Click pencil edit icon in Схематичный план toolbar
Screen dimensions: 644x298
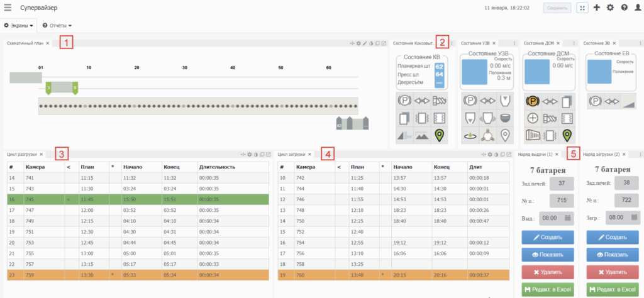(365, 43)
